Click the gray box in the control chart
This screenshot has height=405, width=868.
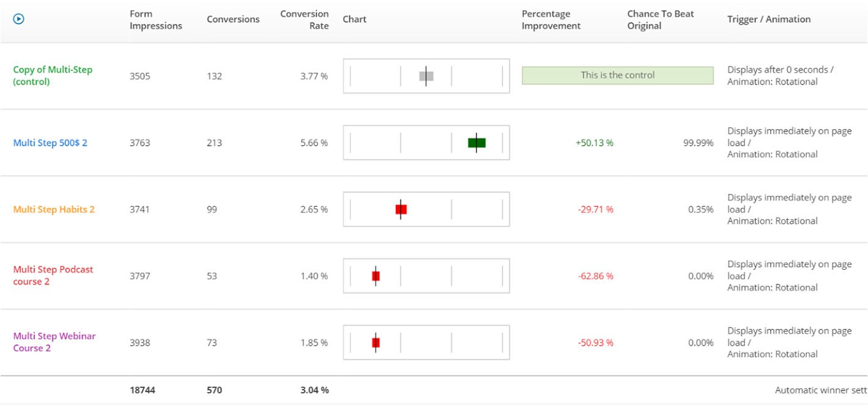[x=426, y=76]
